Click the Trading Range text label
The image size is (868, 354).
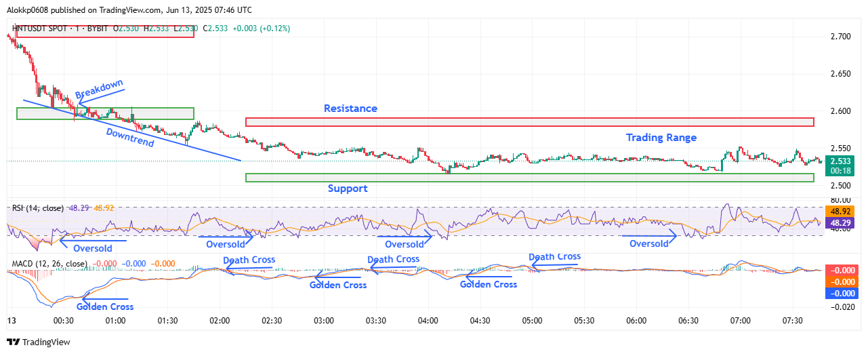661,137
